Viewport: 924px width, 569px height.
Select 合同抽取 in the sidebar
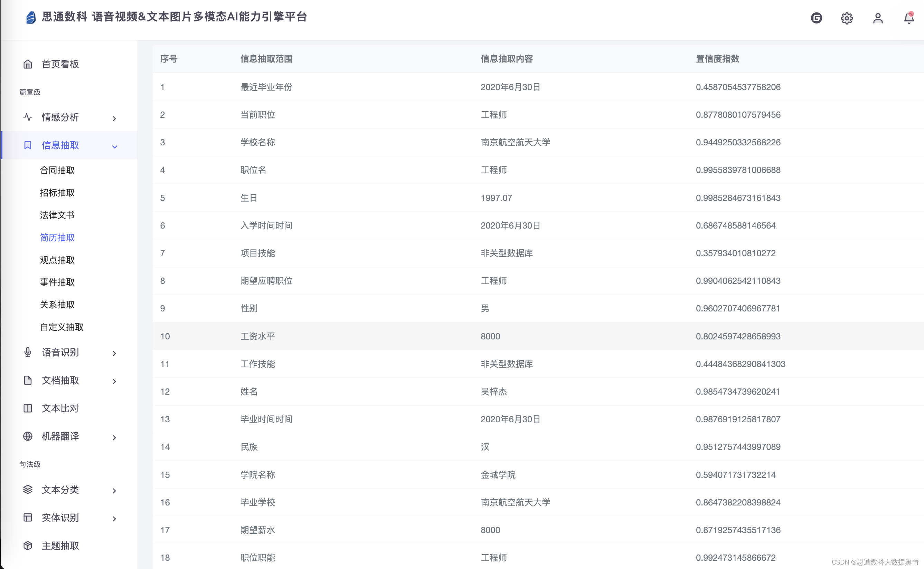[x=57, y=171]
